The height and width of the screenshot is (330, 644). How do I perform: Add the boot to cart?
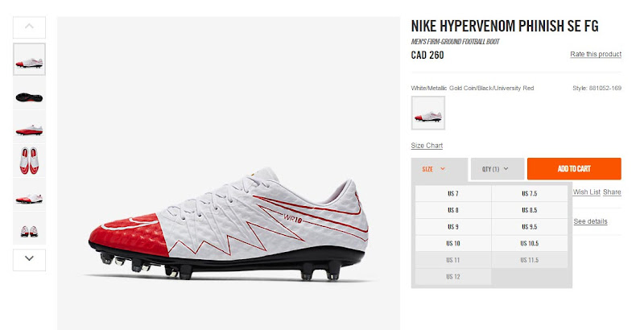[574, 169]
